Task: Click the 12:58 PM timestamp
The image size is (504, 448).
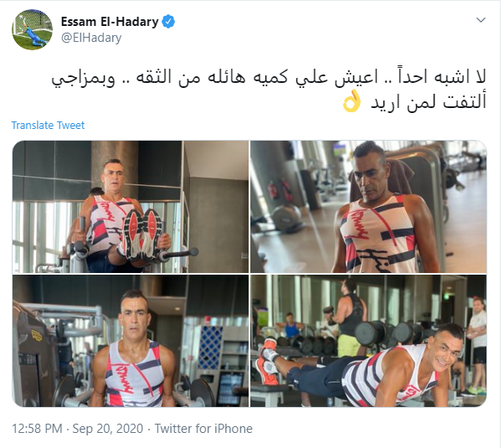Action: click(x=37, y=429)
